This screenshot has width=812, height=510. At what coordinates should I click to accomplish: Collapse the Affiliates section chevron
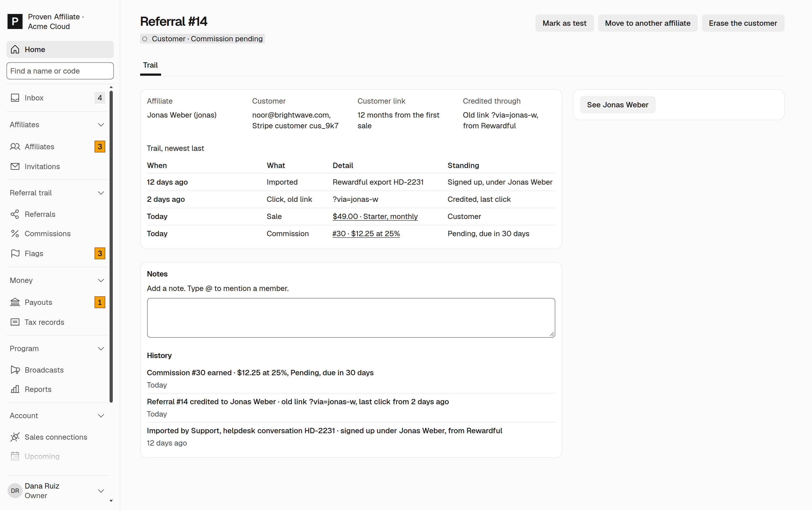coord(101,125)
